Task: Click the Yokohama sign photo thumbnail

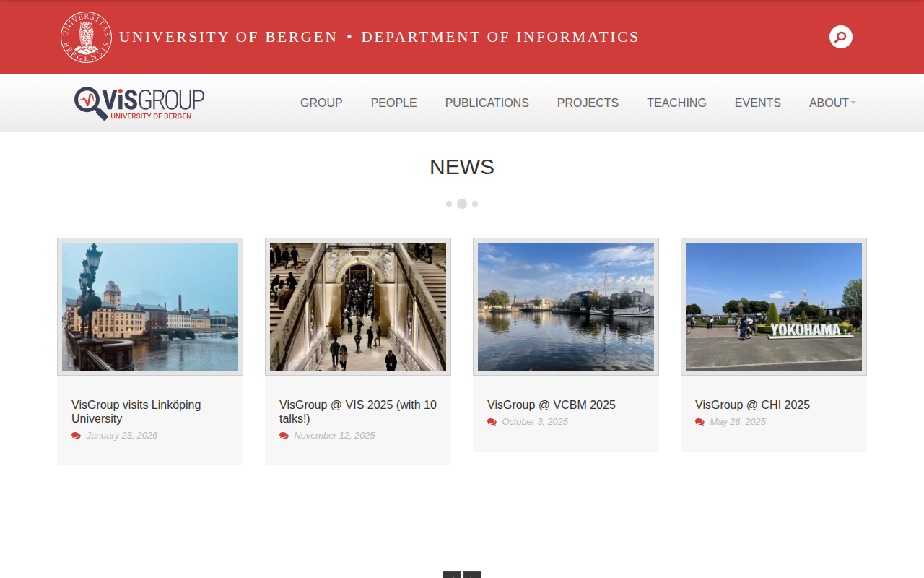Action: [x=773, y=306]
